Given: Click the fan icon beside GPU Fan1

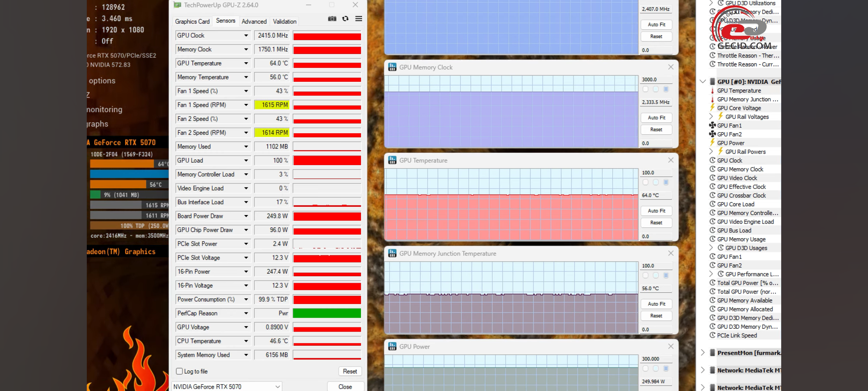Looking at the screenshot, I should (712, 125).
